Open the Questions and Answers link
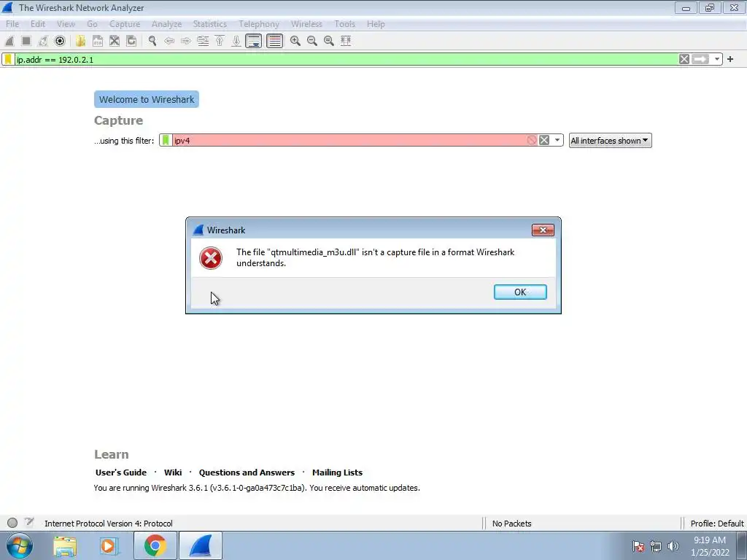Viewport: 747px width, 560px height. 247,472
